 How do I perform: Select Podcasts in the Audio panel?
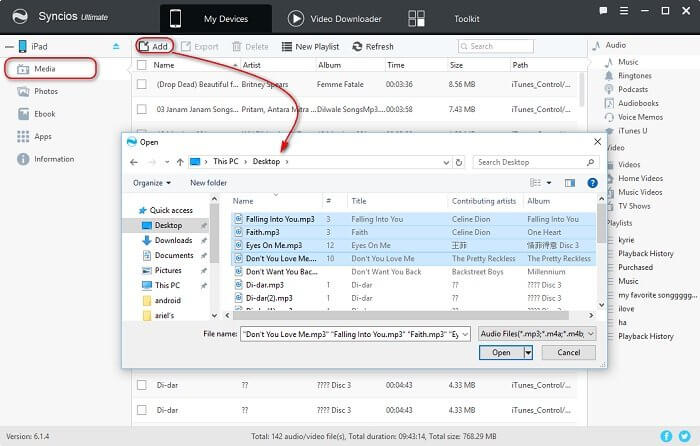click(x=633, y=89)
